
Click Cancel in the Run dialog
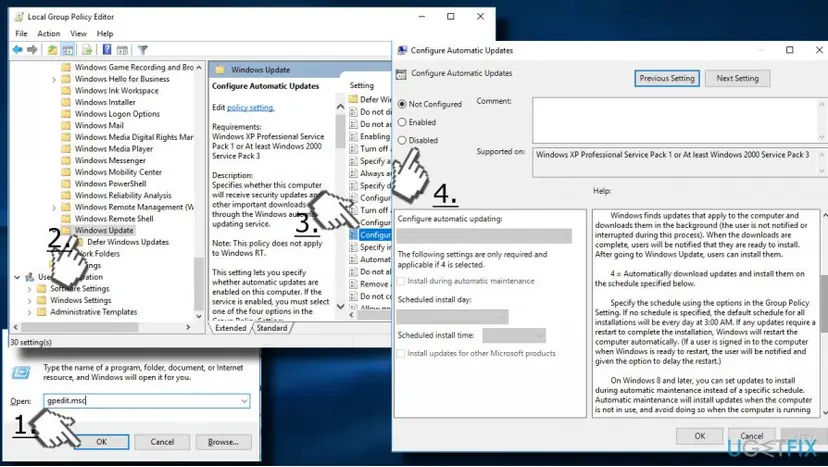[162, 442]
